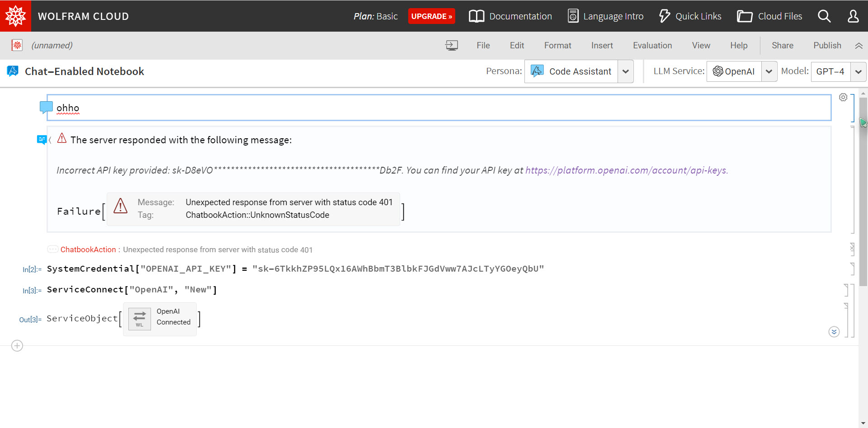Open the Format menu
The height and width of the screenshot is (428, 868).
click(x=558, y=45)
